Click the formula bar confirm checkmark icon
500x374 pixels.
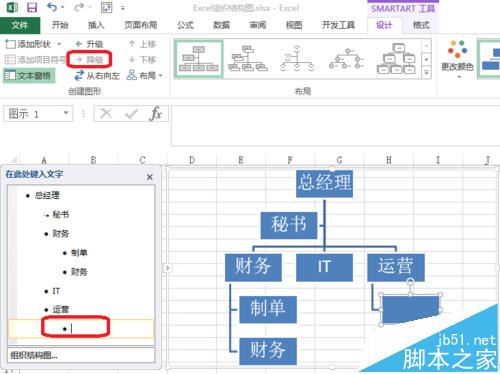click(x=131, y=114)
